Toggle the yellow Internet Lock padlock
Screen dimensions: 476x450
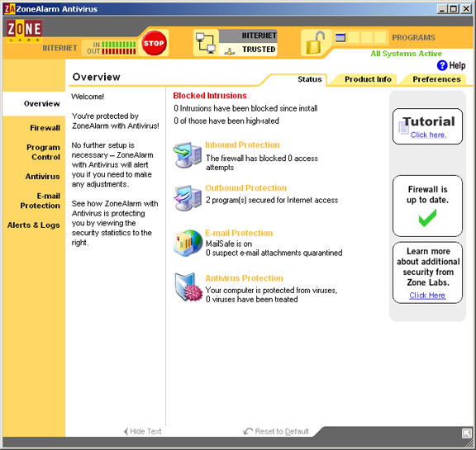click(315, 43)
